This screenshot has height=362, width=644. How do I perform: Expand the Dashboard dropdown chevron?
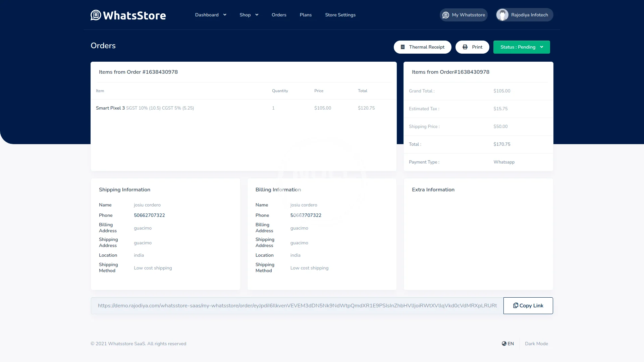coord(225,15)
